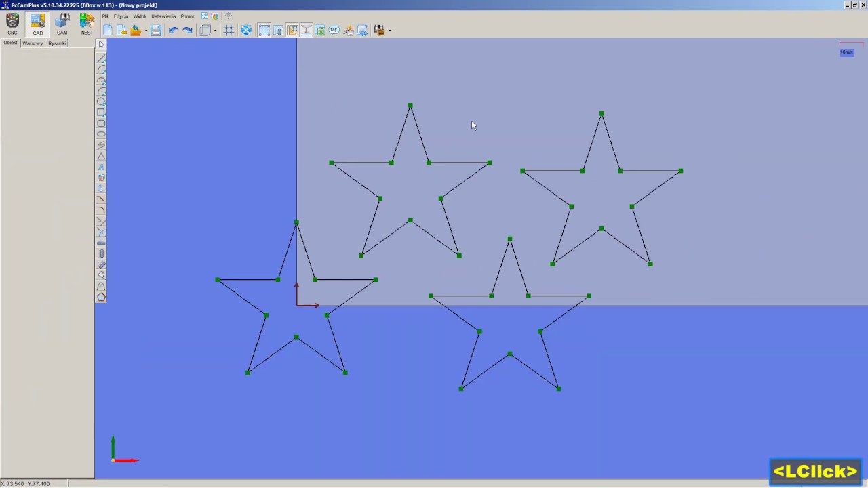The height and width of the screenshot is (488, 868).
Task: Switch to the Warstwy tab
Action: pyautogui.click(x=33, y=43)
